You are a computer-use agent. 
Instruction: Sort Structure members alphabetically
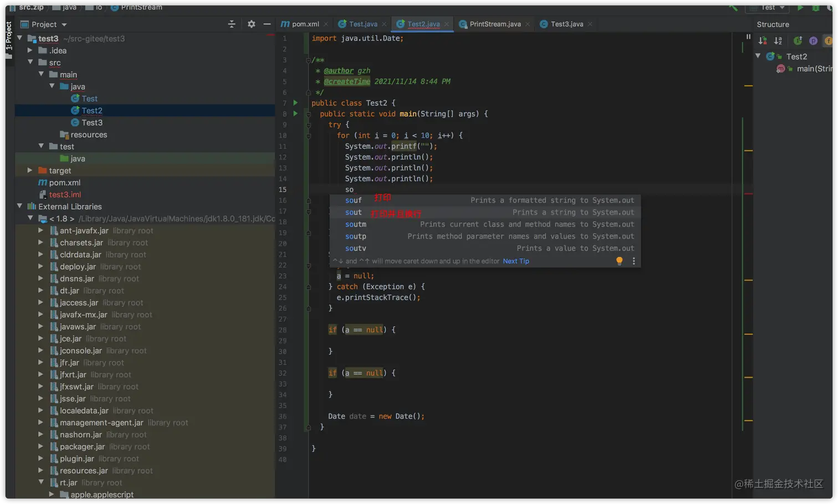pyautogui.click(x=778, y=40)
